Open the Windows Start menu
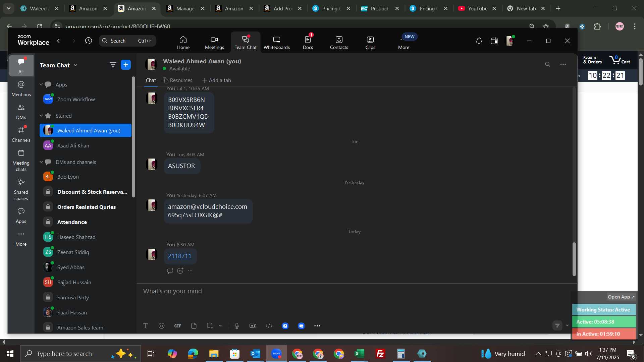 pos(10,354)
